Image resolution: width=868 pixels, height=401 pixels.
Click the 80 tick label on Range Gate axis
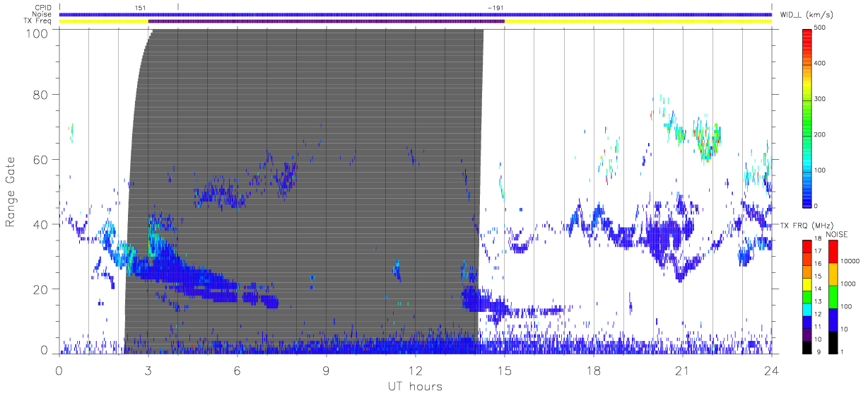[41, 94]
